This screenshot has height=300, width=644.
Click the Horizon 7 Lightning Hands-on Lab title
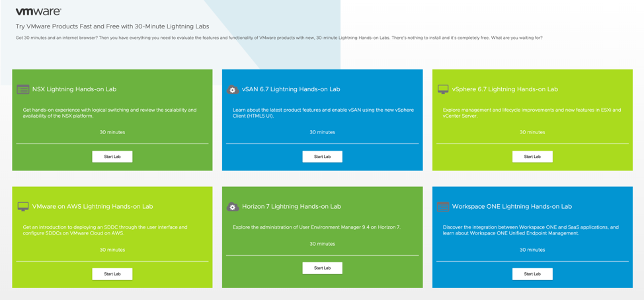[x=292, y=206]
